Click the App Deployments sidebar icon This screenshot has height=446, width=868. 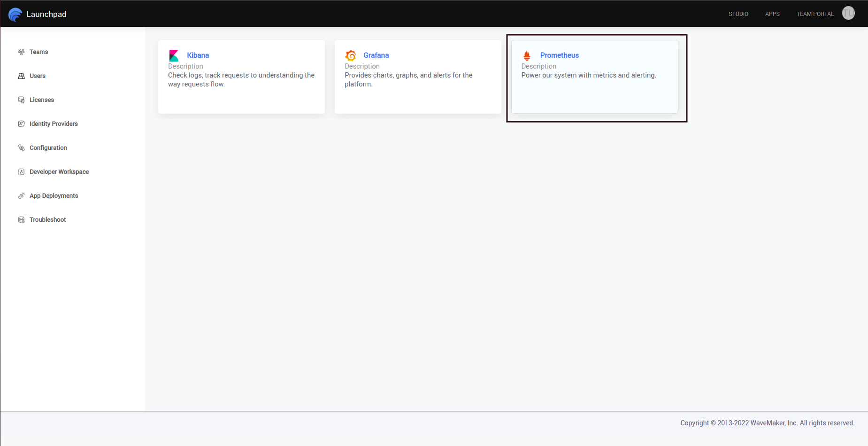pyautogui.click(x=21, y=196)
